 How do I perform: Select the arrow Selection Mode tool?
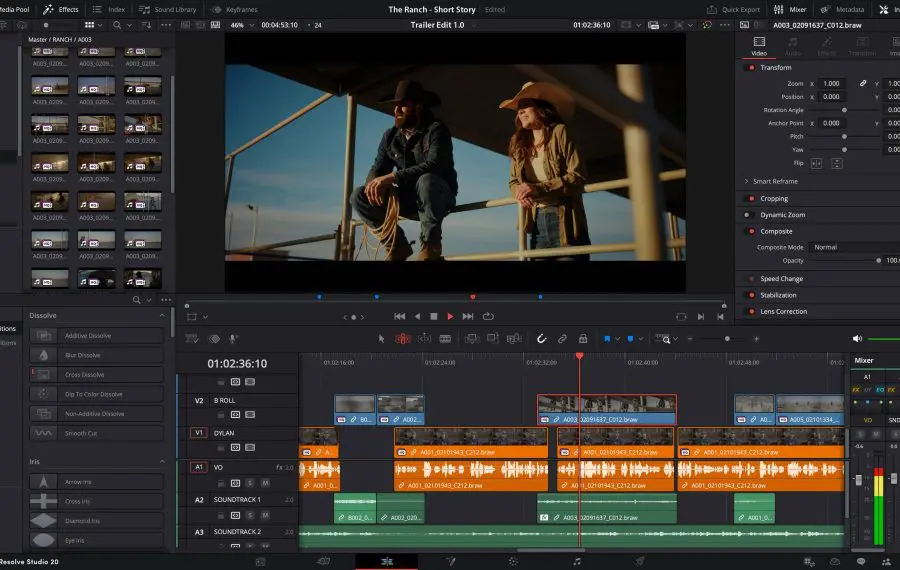(381, 339)
